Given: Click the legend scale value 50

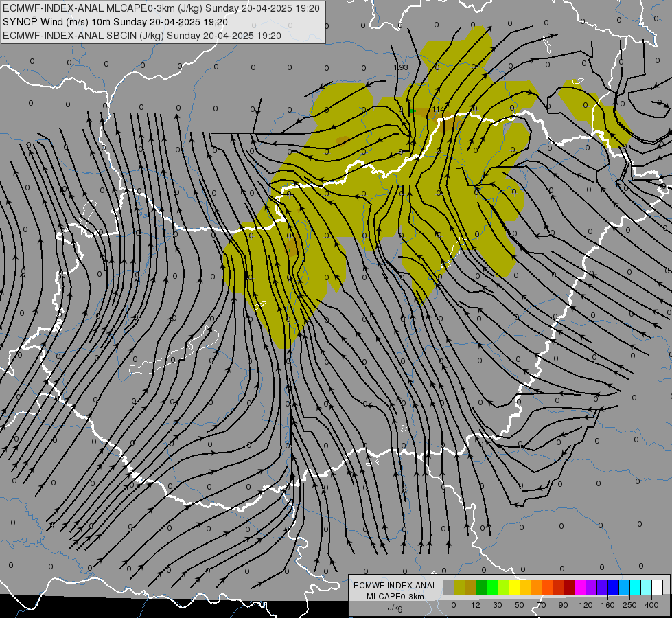Looking at the screenshot, I should tap(520, 605).
